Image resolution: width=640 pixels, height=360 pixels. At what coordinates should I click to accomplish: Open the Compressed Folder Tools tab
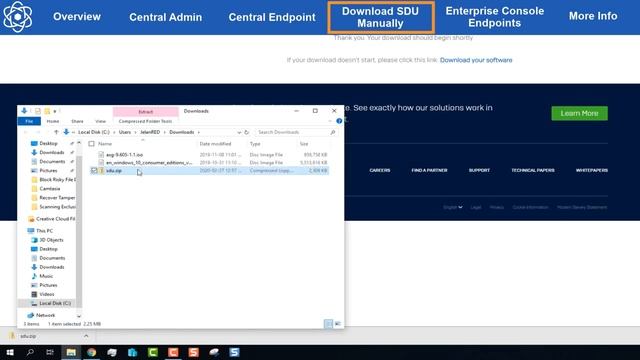click(x=145, y=121)
